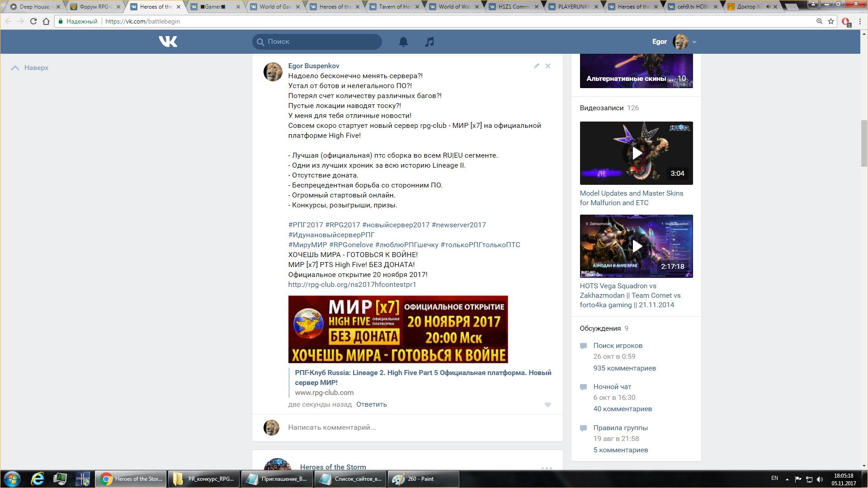Click hashtag #newserver2017
Image resolution: width=868 pixels, height=488 pixels.
click(459, 225)
